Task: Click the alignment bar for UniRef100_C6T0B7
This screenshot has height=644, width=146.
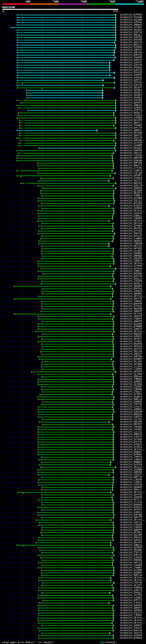Action: [64, 27]
